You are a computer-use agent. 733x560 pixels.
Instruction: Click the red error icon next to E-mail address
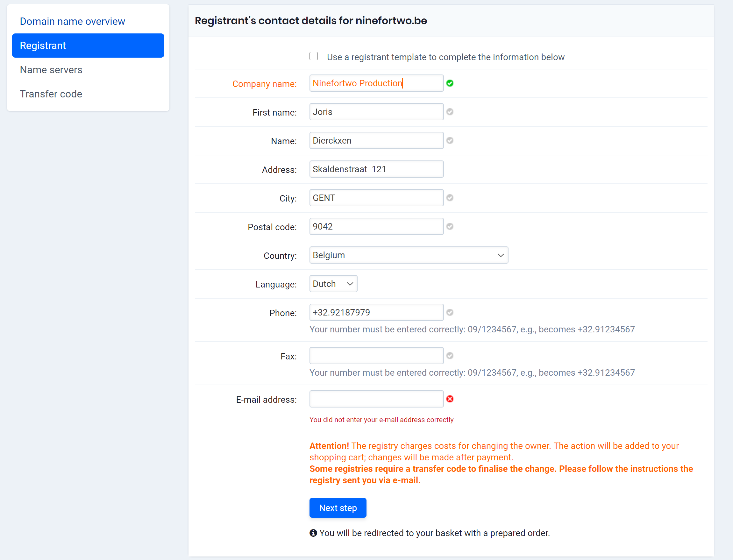tap(450, 399)
